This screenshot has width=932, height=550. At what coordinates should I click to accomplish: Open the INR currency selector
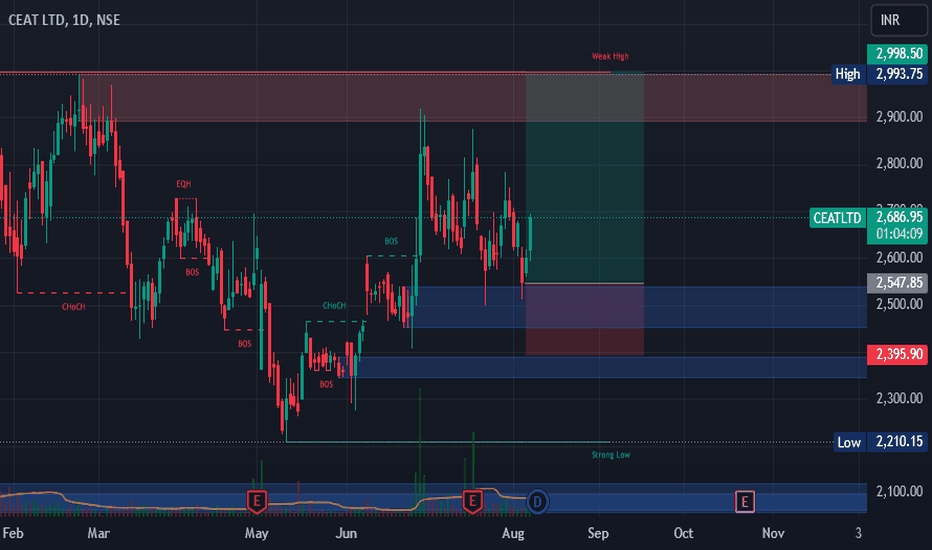(900, 20)
